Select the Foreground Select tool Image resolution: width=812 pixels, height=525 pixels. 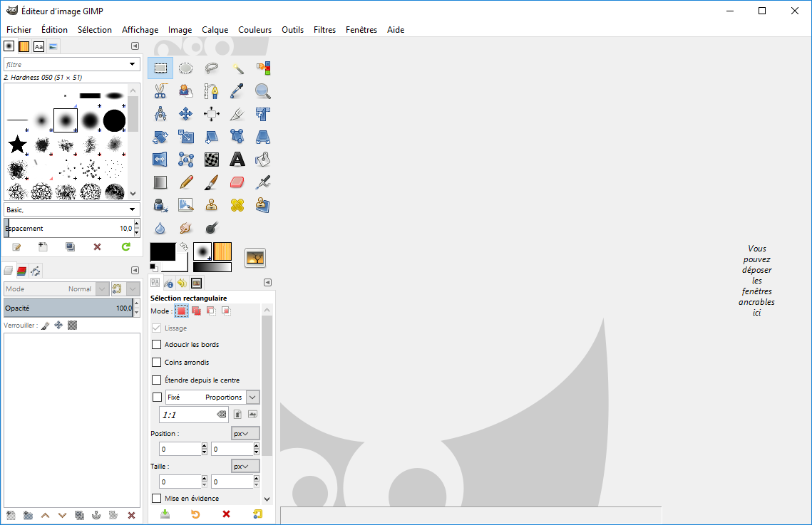[186, 91]
